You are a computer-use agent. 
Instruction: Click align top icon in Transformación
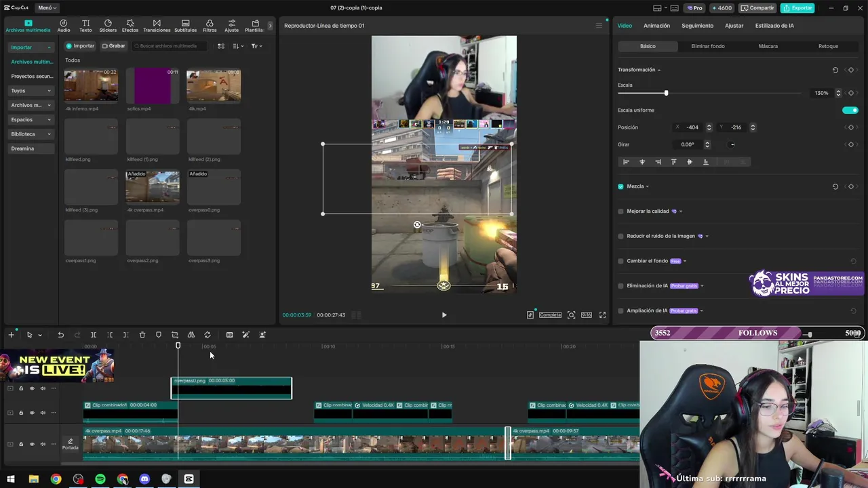tap(673, 162)
